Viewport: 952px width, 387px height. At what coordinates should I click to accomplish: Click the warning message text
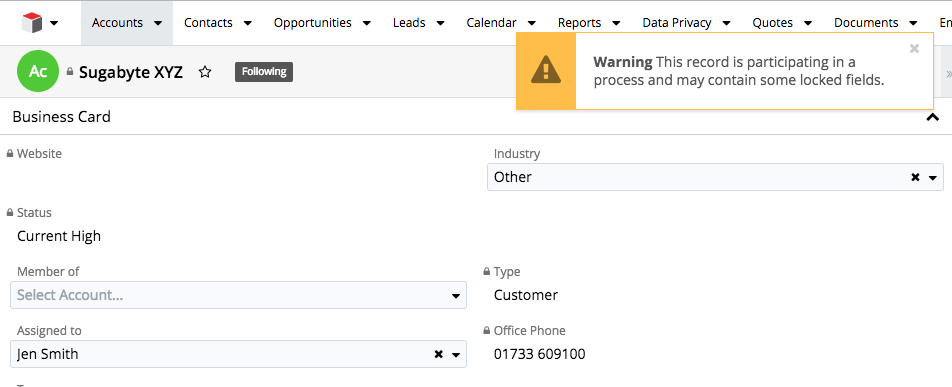tap(738, 71)
